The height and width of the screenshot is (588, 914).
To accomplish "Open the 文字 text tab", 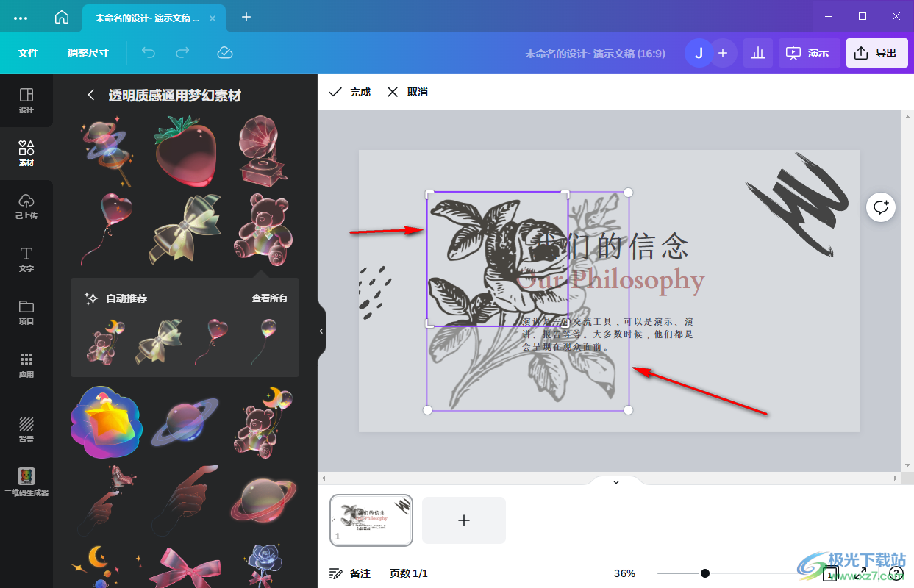I will tap(26, 259).
